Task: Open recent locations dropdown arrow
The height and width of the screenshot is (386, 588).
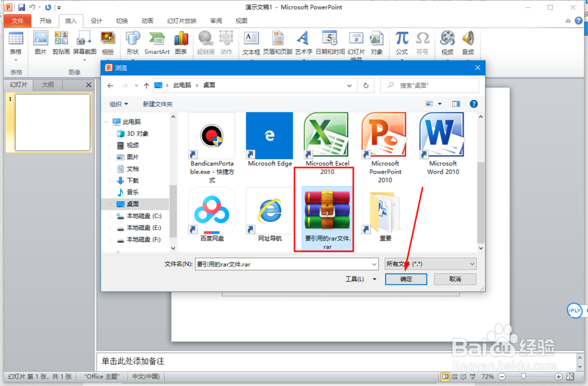Action: [136, 85]
